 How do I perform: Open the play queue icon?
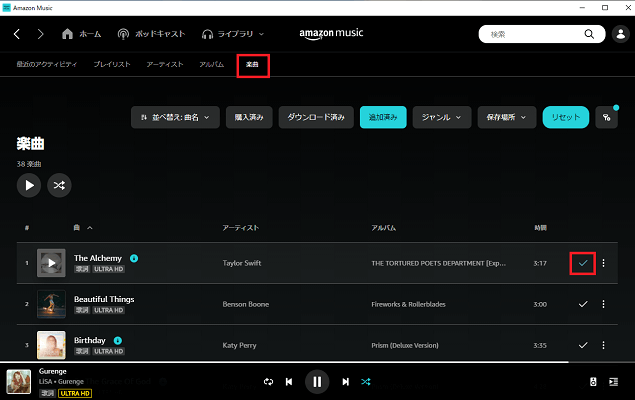[614, 382]
